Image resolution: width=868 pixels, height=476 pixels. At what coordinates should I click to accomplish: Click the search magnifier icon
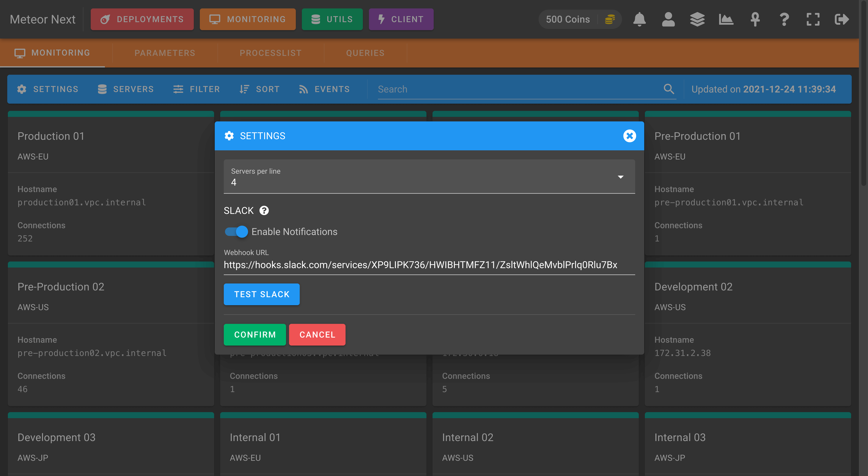(669, 89)
